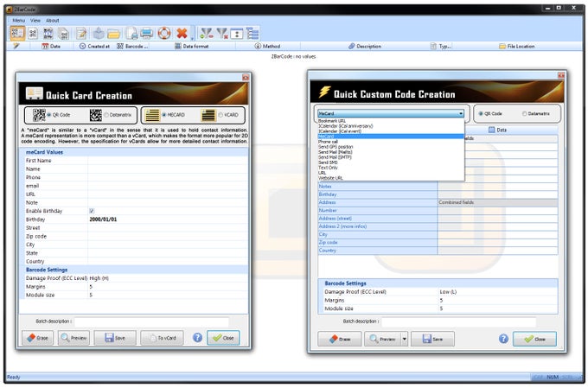Click the MECARD card image icon
The height and width of the screenshot is (388, 588).
[152, 115]
